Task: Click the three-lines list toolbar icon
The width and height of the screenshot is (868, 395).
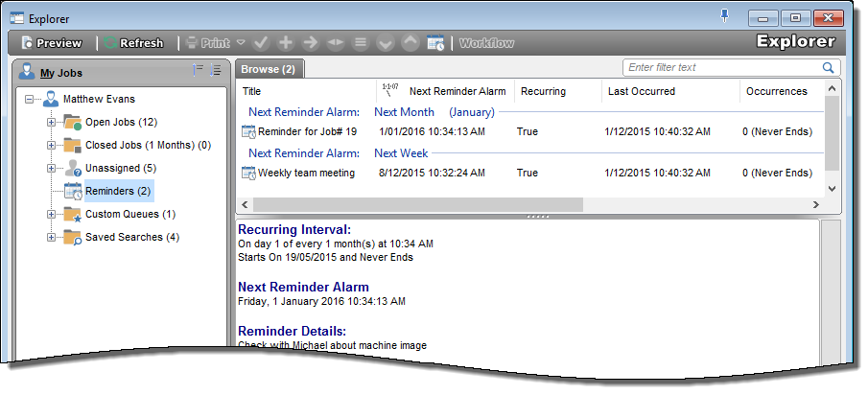Action: click(361, 43)
